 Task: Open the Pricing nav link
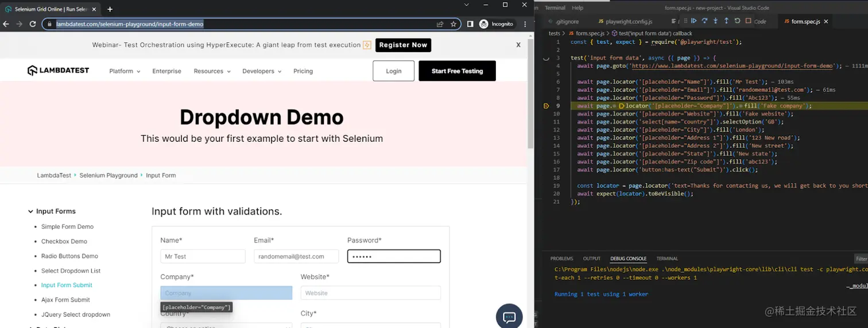coord(303,71)
